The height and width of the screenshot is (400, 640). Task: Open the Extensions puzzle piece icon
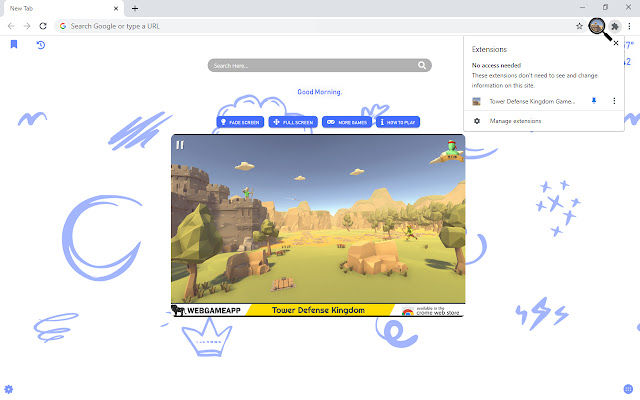tap(615, 27)
